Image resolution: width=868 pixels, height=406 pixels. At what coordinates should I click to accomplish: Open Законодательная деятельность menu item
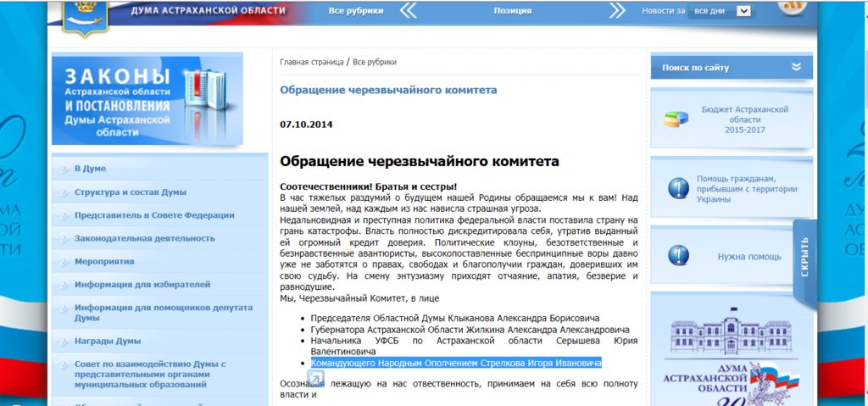pyautogui.click(x=144, y=238)
